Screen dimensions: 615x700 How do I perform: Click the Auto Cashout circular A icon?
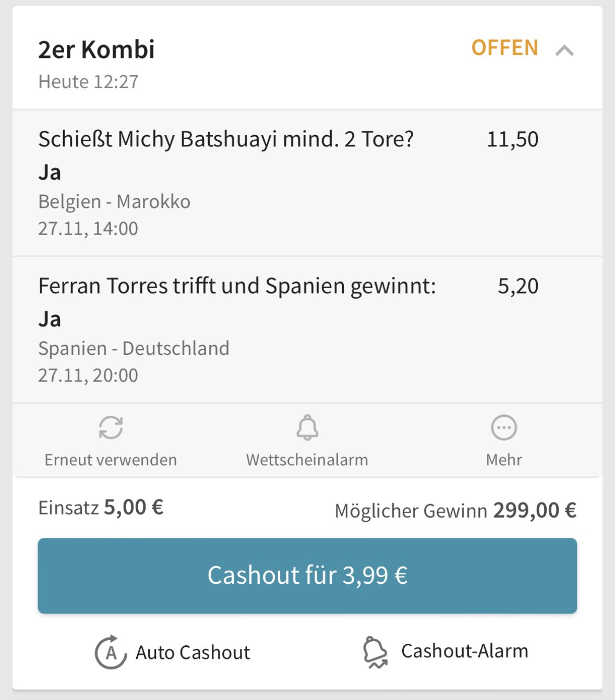tap(111, 652)
